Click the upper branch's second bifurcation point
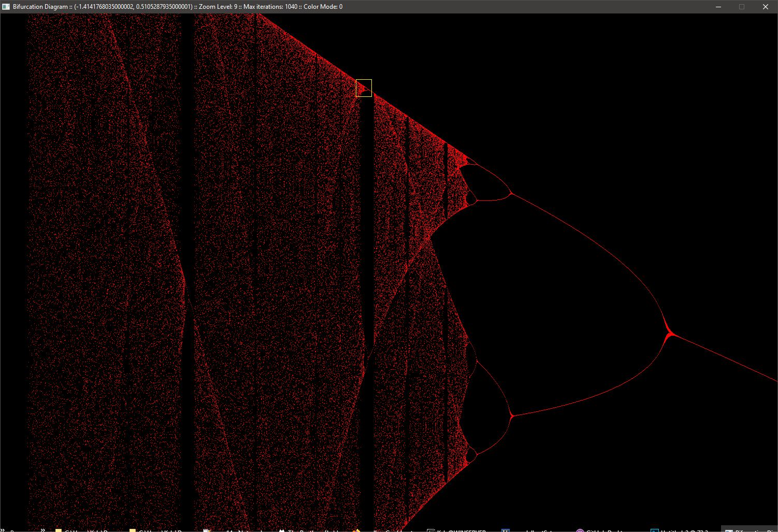 point(512,194)
